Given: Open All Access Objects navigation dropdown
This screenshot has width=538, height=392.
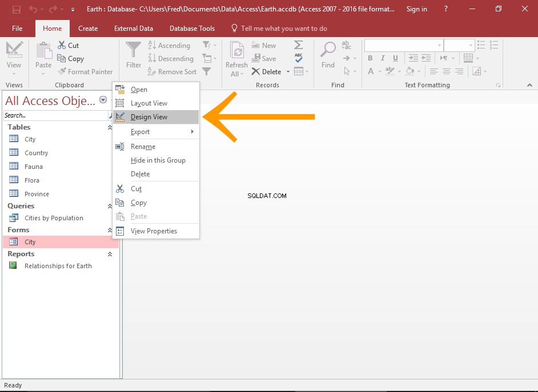Looking at the screenshot, I should coord(103,100).
